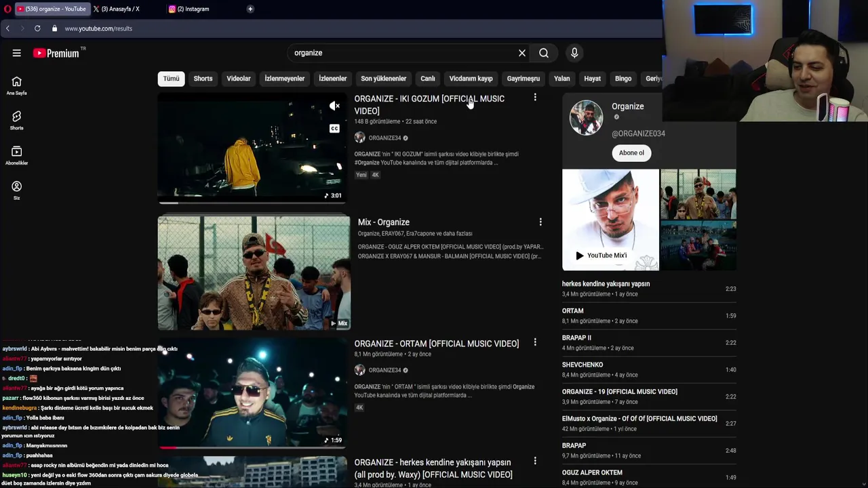Viewport: 868px width, 488px height.
Task: Open Ana Sayfa in the sidebar
Action: click(17, 85)
